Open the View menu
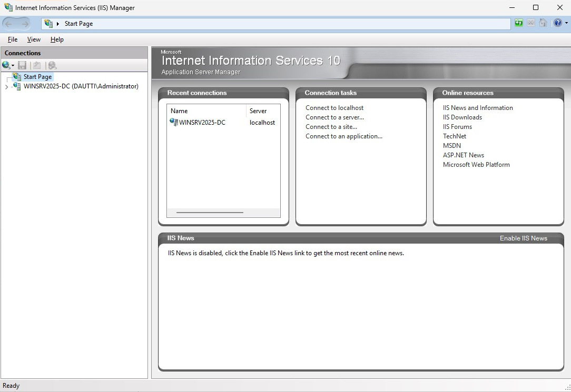This screenshot has height=392, width=571. pyautogui.click(x=34, y=39)
